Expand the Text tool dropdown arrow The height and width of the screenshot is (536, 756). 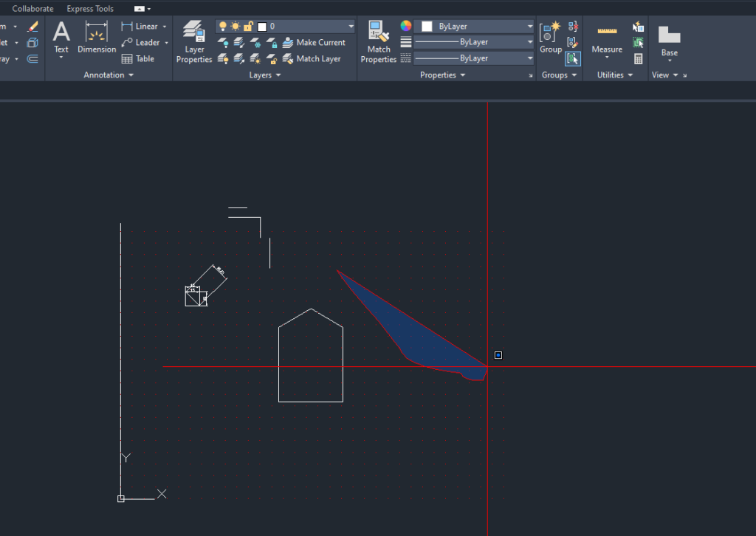point(61,58)
